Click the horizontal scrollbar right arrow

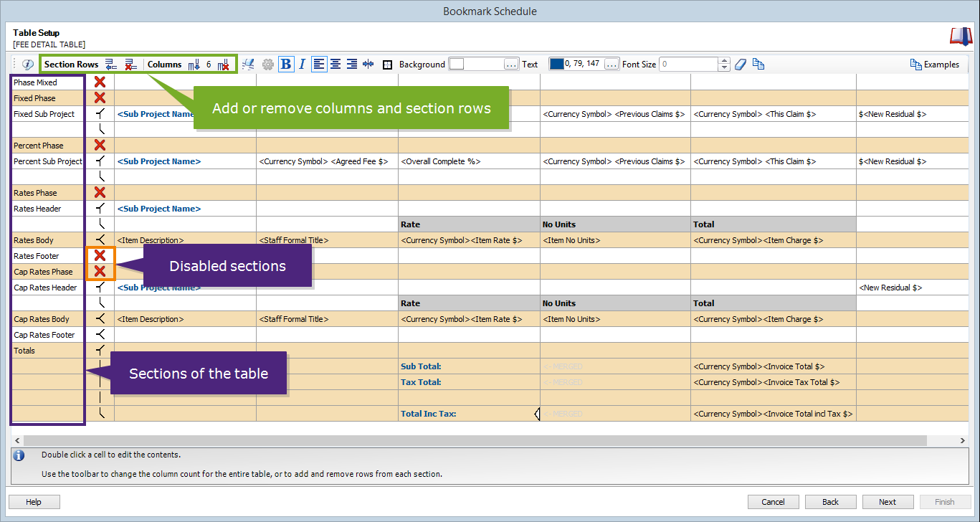tap(964, 440)
